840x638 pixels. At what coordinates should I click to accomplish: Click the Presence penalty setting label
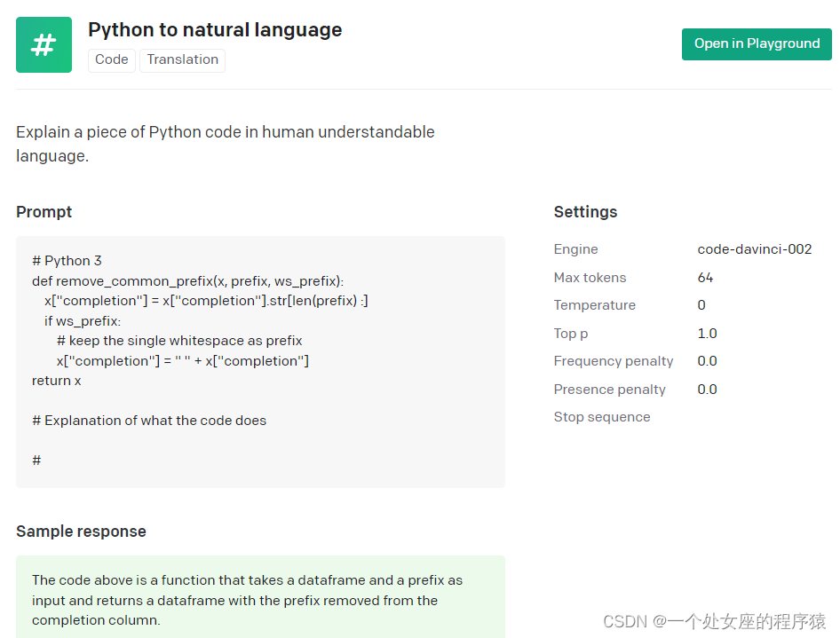(609, 390)
